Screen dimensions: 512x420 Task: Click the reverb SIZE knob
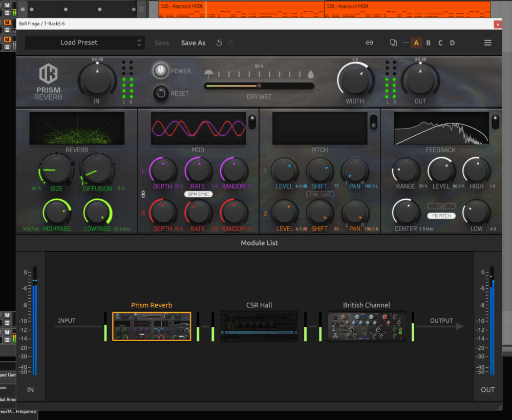click(x=56, y=169)
